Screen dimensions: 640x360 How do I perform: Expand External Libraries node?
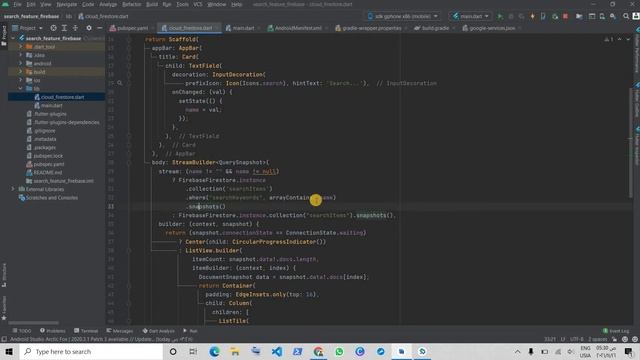click(x=13, y=189)
